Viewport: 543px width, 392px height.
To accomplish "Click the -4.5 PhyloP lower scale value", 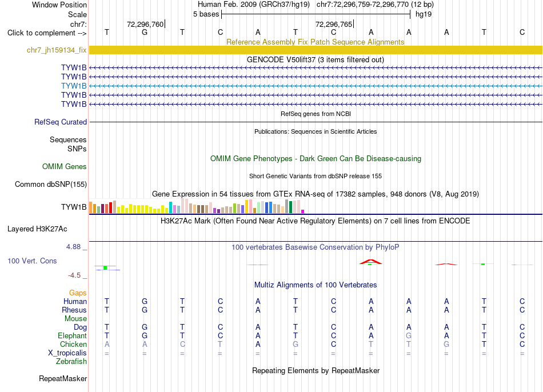I will click(74, 275).
